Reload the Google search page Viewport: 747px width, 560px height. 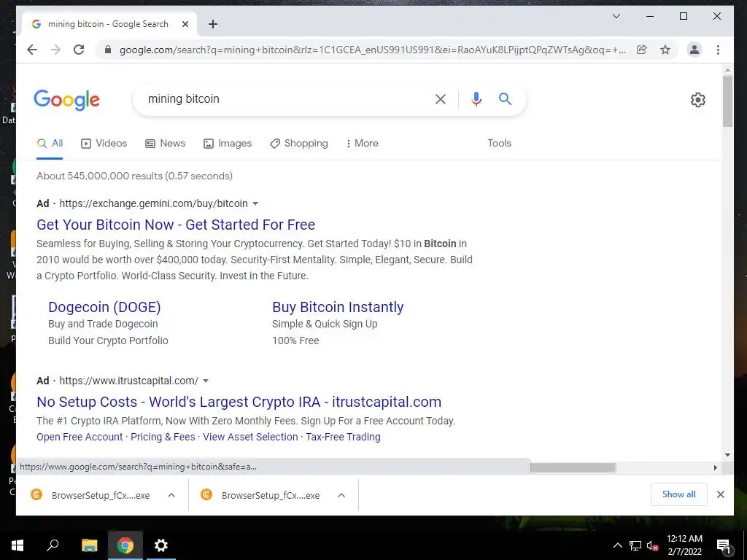pos(79,50)
